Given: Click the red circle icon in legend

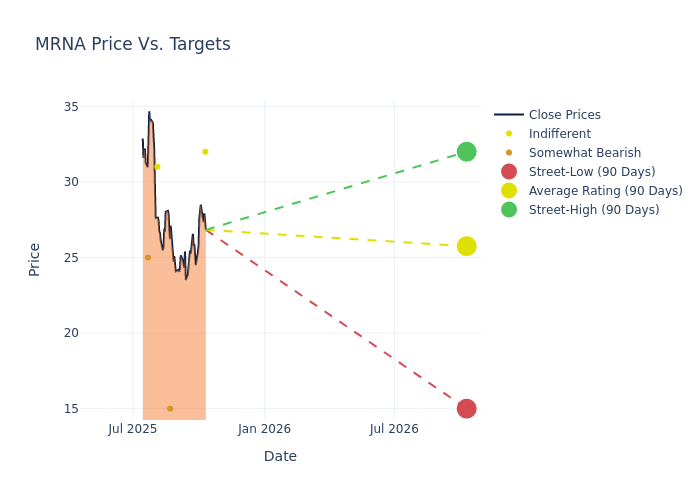Looking at the screenshot, I should (x=509, y=172).
